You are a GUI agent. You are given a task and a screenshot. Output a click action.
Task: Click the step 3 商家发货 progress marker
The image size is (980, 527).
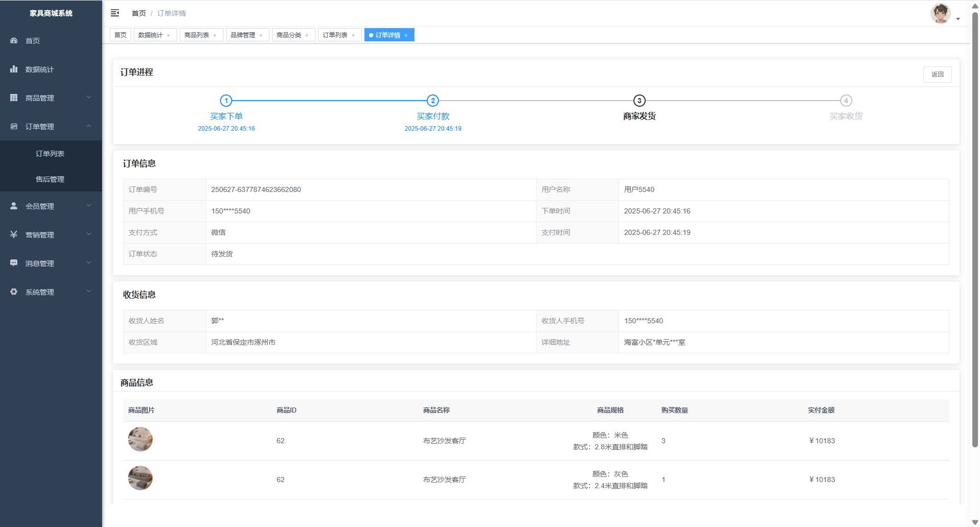pos(639,101)
